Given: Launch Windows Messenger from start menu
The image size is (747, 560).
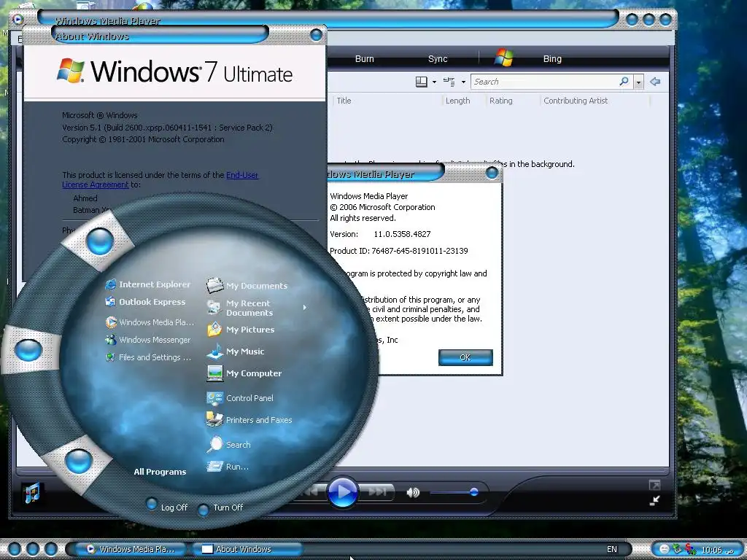Looking at the screenshot, I should click(147, 340).
